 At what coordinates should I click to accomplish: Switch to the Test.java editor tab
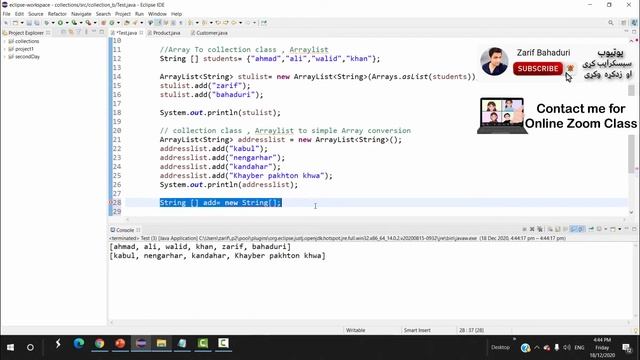pyautogui.click(x=127, y=33)
